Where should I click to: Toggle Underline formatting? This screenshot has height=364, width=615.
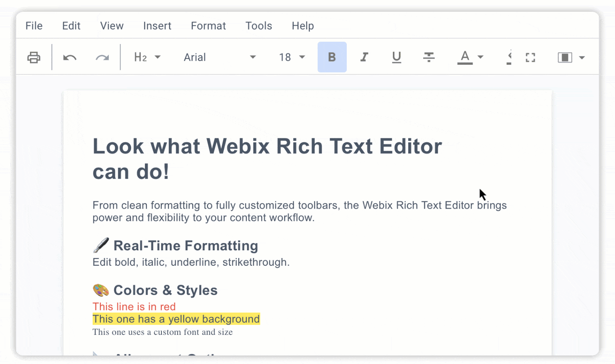pyautogui.click(x=397, y=57)
